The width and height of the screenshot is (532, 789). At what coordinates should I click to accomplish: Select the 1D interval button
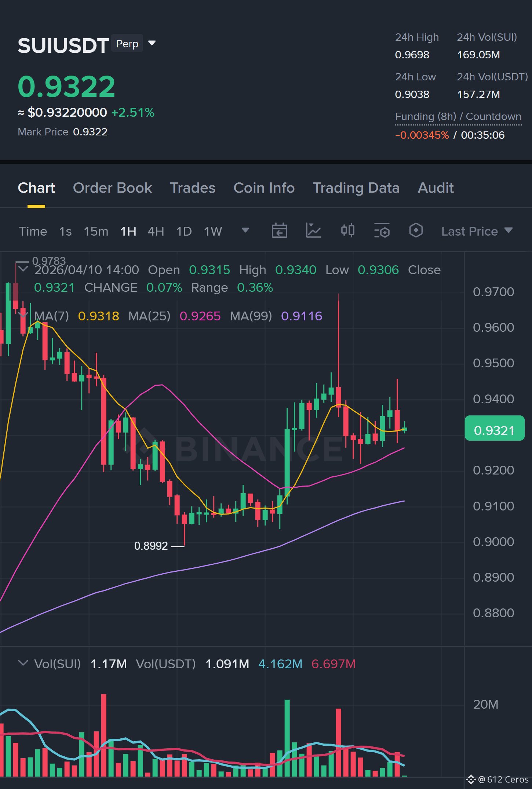tap(184, 232)
